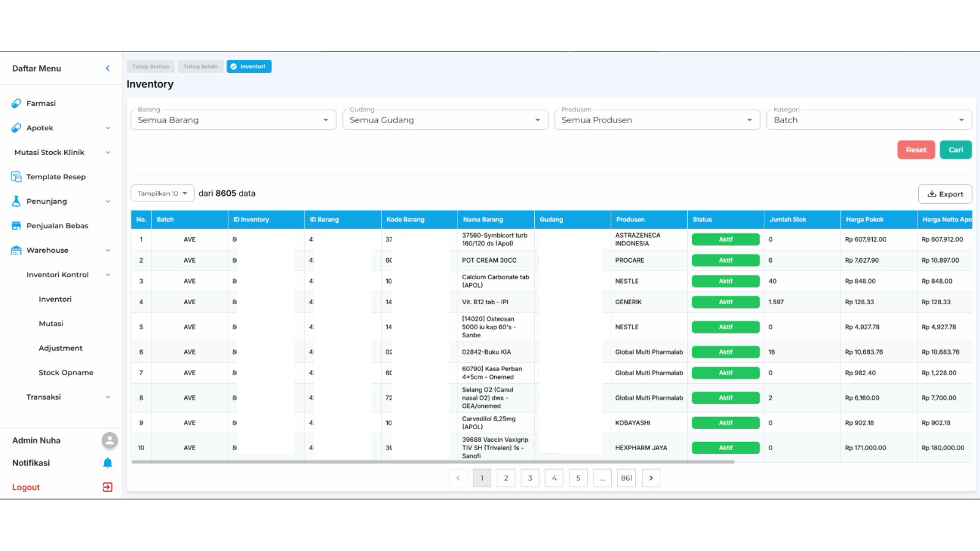980x551 pixels.
Task: Click the Penunjang flask icon
Action: click(x=17, y=201)
